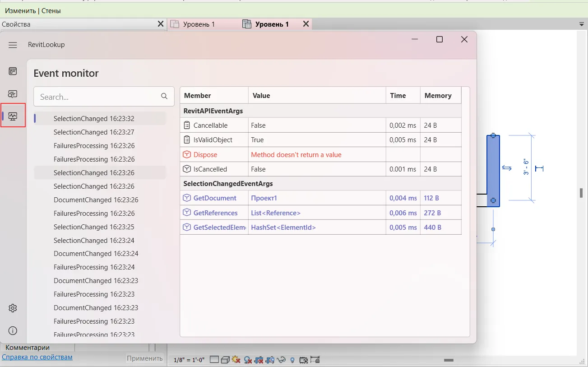Click the 440 B memory cell

click(x=440, y=228)
